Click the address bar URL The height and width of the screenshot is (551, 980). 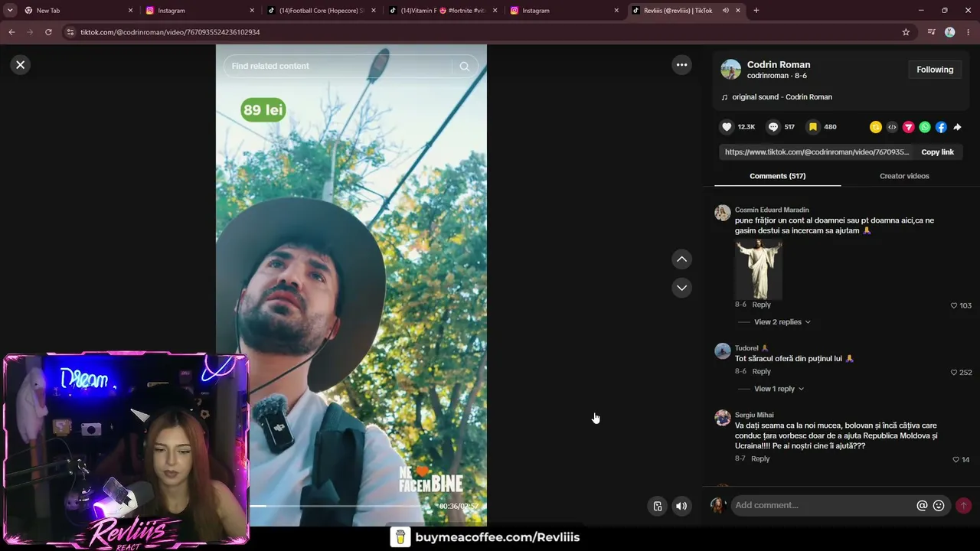click(170, 32)
